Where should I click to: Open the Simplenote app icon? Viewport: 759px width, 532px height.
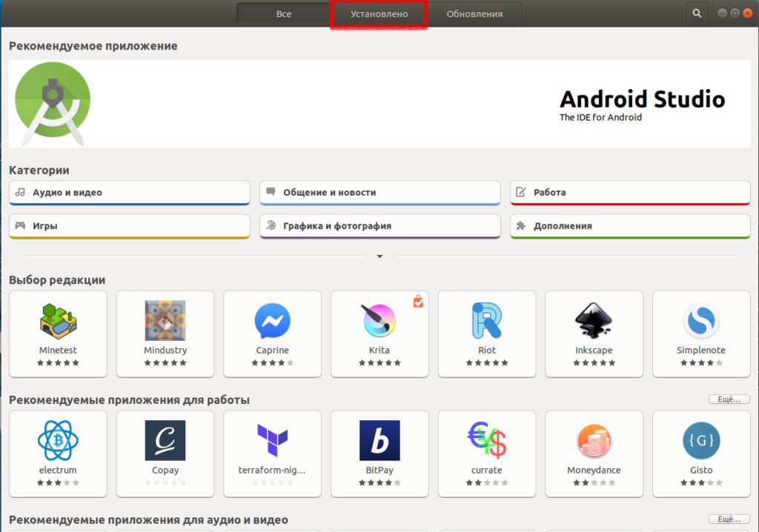click(x=701, y=320)
